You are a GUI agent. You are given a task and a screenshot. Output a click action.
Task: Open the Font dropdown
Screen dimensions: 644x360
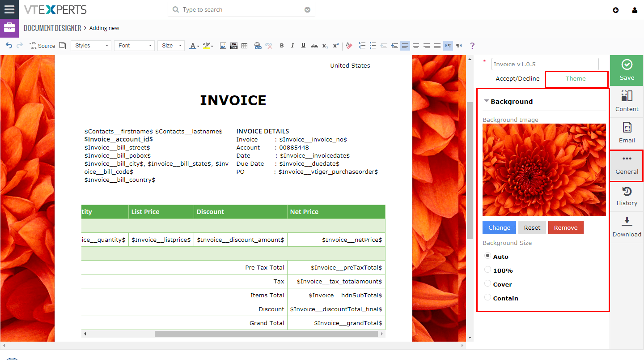(x=134, y=46)
